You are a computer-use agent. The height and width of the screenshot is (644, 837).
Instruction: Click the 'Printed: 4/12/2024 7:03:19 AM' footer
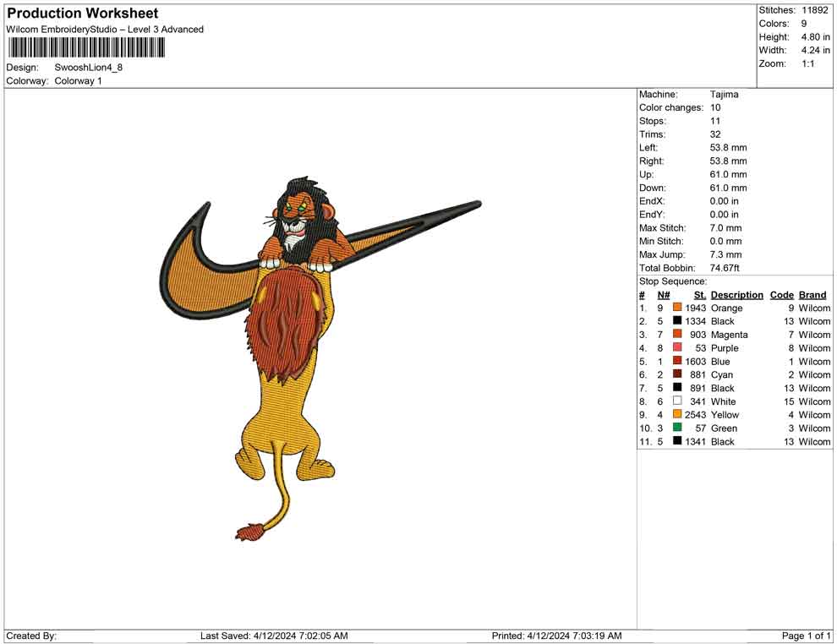(x=556, y=636)
